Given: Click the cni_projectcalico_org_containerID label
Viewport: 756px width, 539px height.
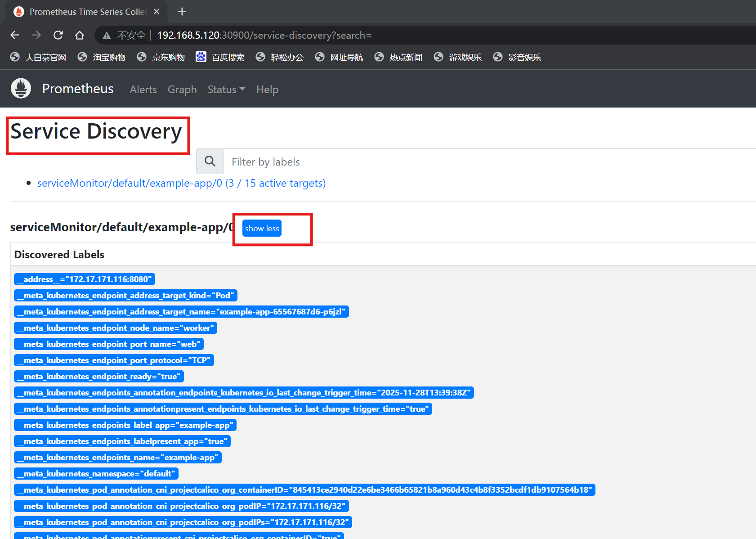Looking at the screenshot, I should coord(304,490).
